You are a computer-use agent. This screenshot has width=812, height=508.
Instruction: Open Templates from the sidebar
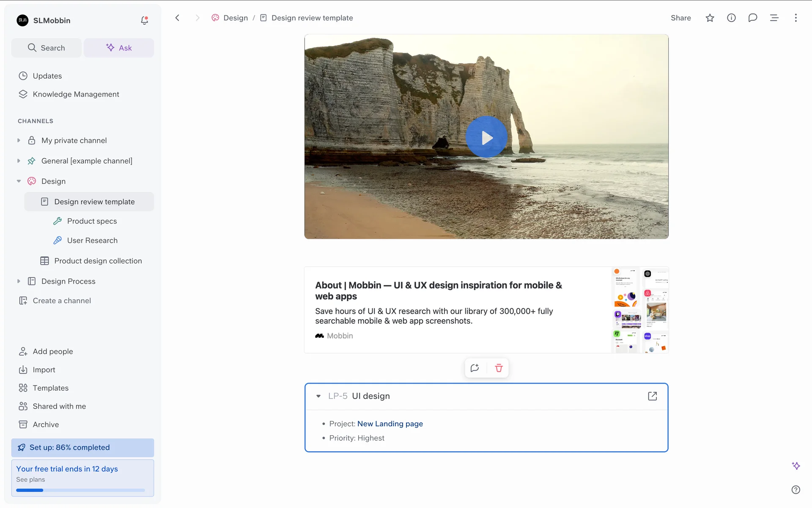[50, 388]
